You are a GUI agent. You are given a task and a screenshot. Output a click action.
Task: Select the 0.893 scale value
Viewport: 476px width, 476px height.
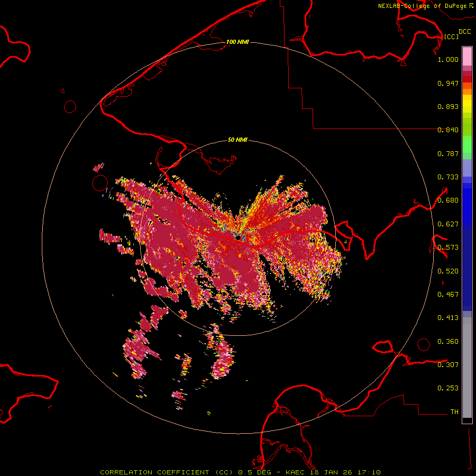coord(448,106)
